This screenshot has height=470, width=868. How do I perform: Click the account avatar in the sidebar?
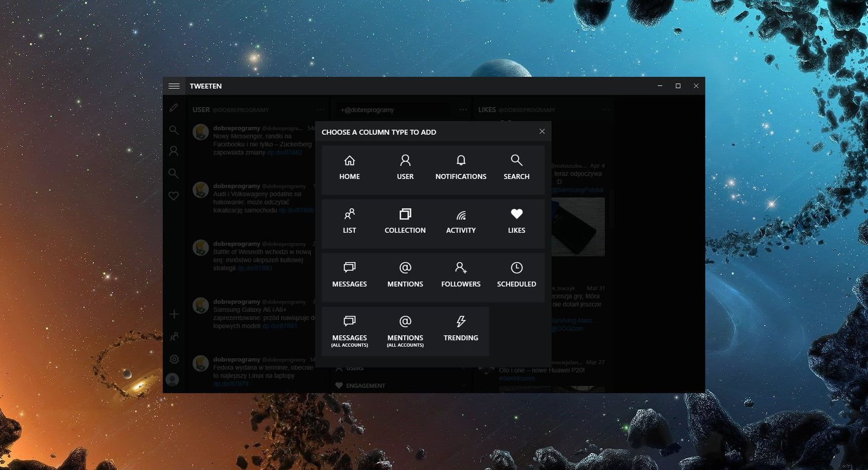point(173,379)
